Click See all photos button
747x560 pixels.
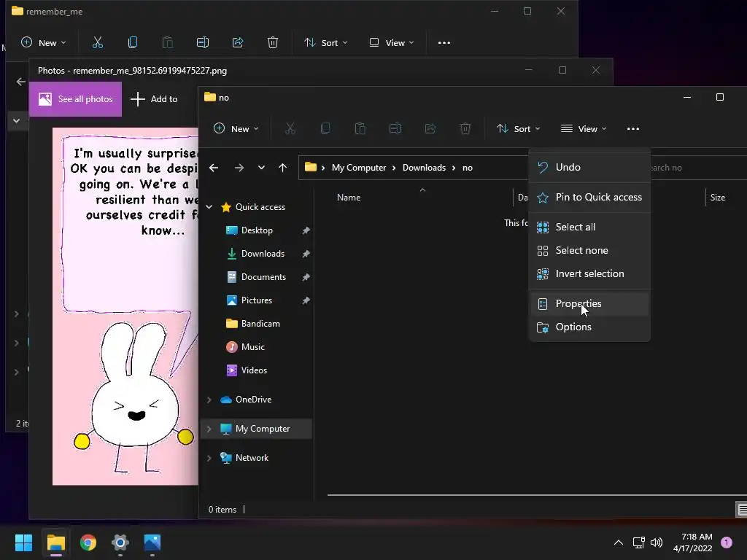pos(76,99)
